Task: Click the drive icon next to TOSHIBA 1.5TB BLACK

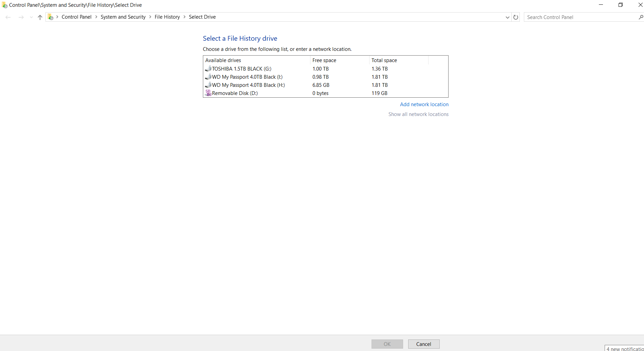Action: click(x=208, y=69)
